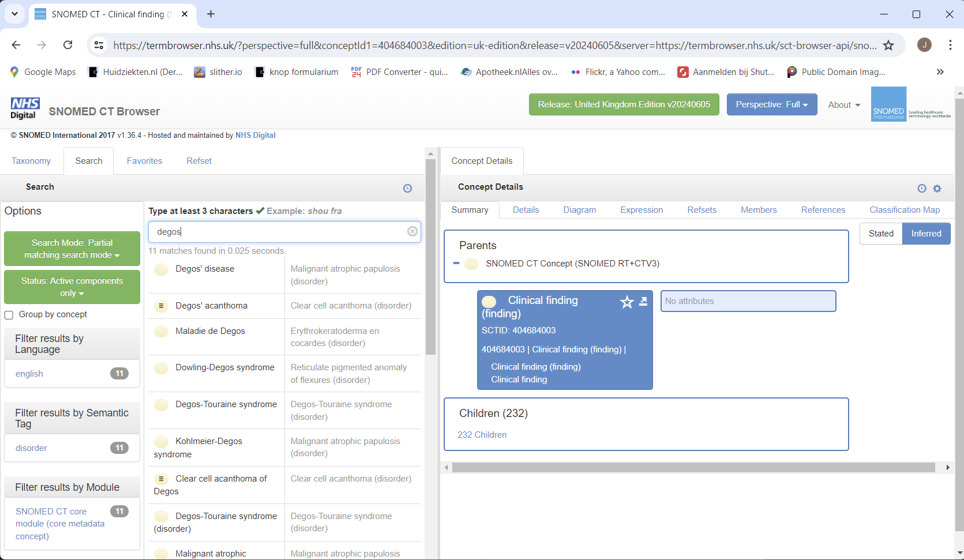Switch to Stated view
Image resolution: width=964 pixels, height=560 pixels.
880,234
